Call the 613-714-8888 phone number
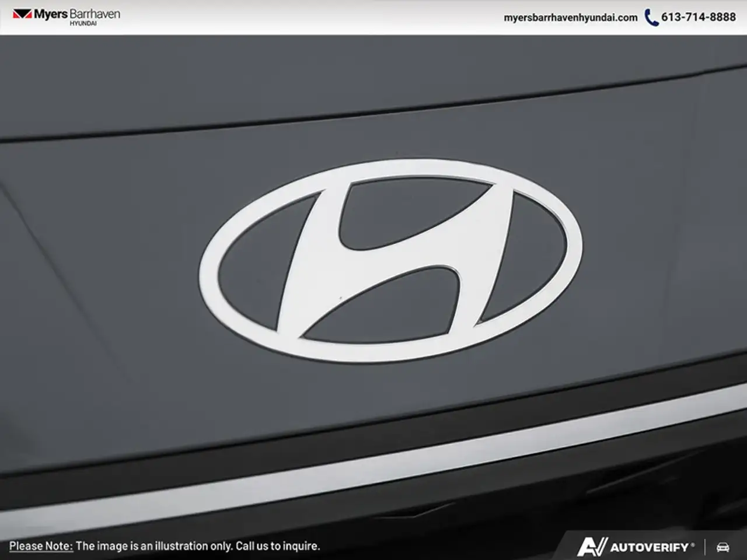The image size is (747, 560). (699, 17)
